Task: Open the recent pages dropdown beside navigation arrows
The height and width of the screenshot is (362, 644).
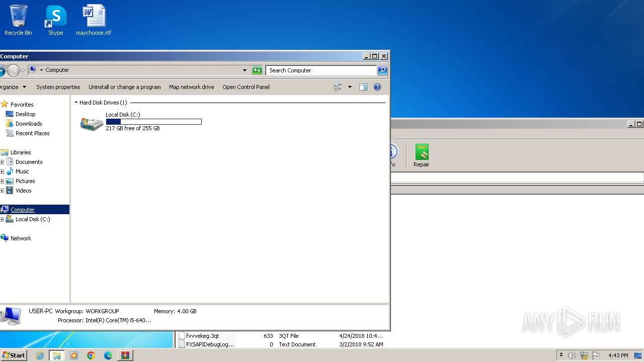Action: pos(23,70)
